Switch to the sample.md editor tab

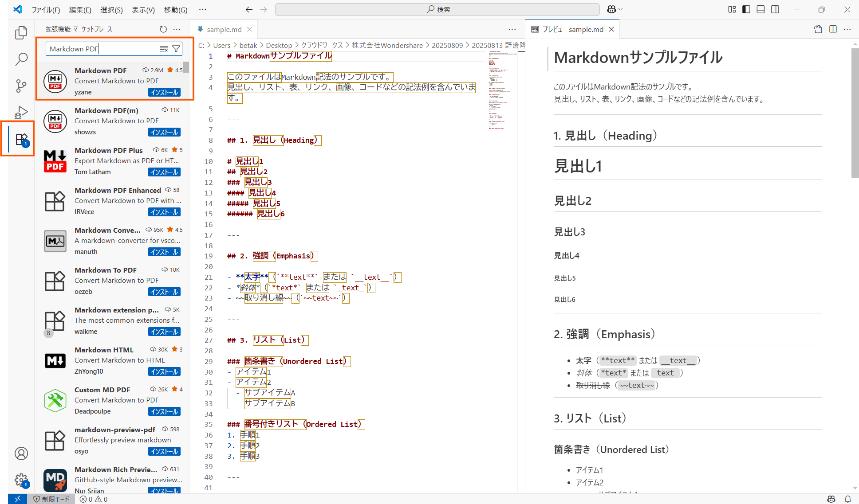pos(224,29)
